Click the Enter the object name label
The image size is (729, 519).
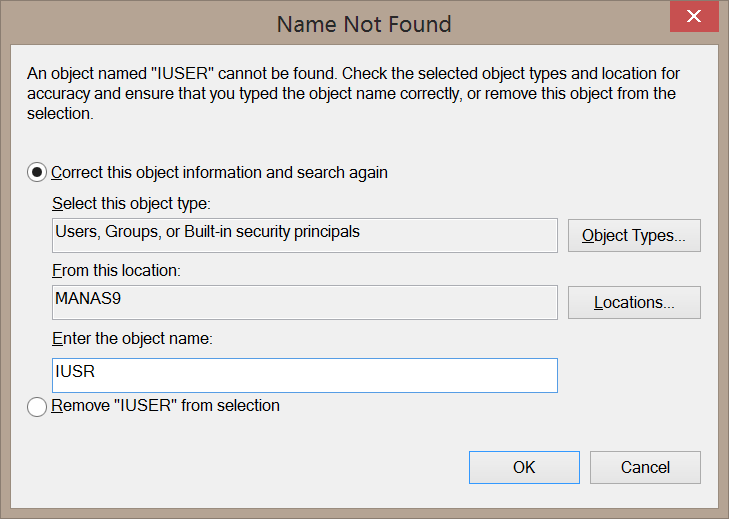point(133,339)
